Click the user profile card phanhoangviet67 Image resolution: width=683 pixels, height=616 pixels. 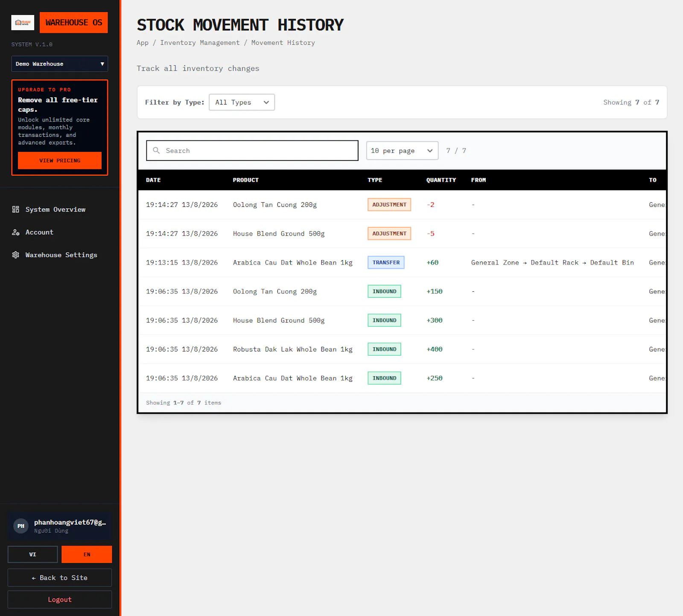tap(60, 526)
